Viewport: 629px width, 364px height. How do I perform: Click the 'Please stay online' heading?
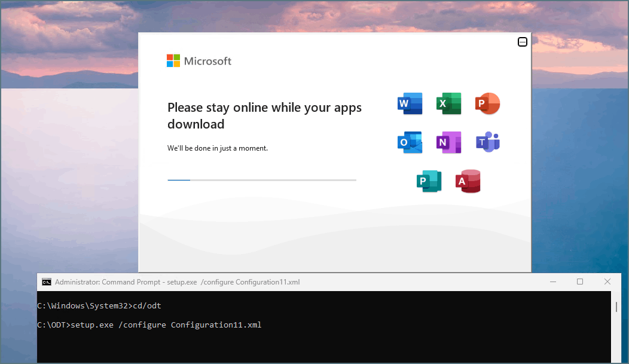click(264, 116)
